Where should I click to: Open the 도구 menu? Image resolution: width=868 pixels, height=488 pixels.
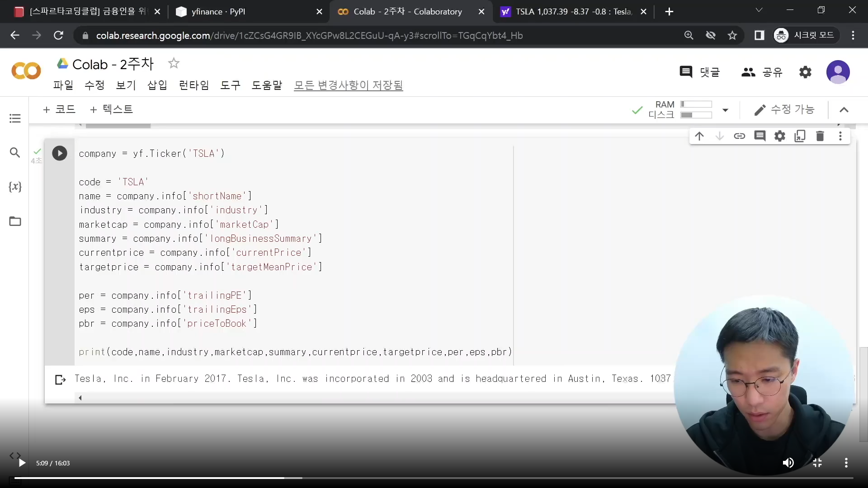click(x=231, y=85)
